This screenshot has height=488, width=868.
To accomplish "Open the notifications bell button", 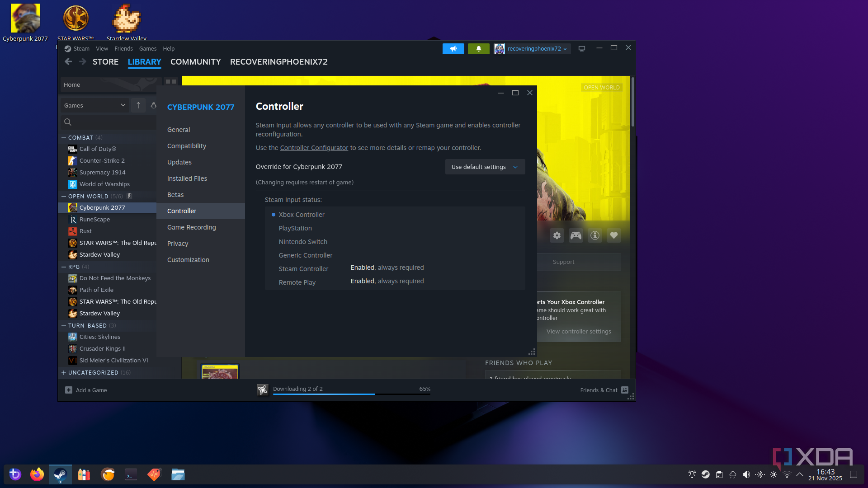I will tap(479, 49).
